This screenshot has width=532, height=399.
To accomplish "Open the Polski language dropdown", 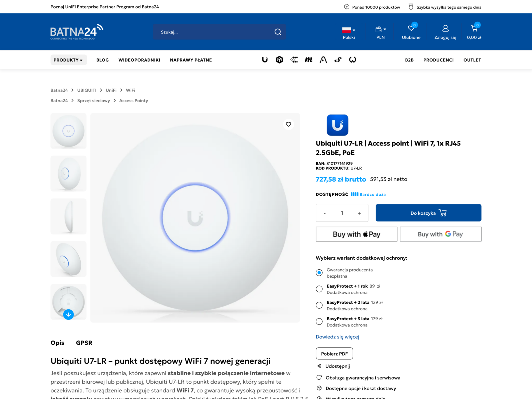I will point(349,33).
